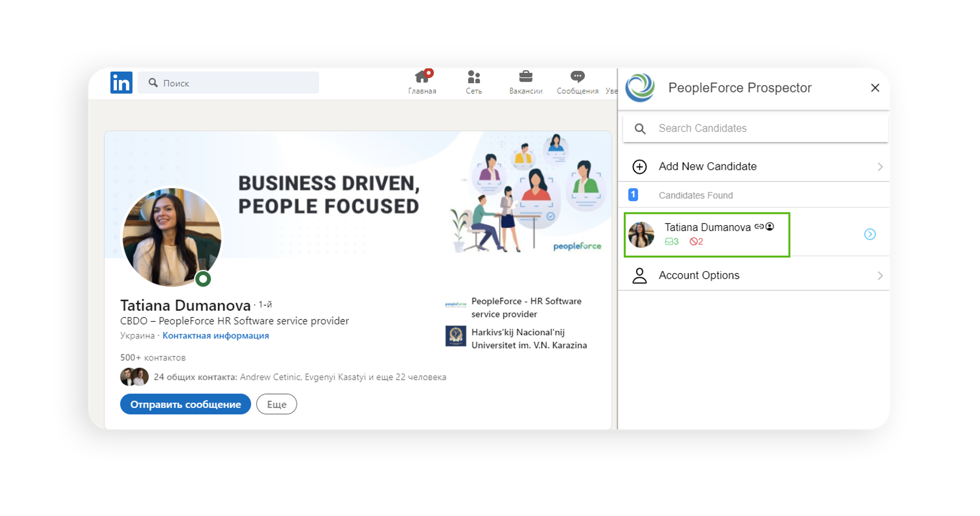The image size is (980, 516).
Task: Click the profile badge icon beside candidate name
Action: (x=770, y=227)
